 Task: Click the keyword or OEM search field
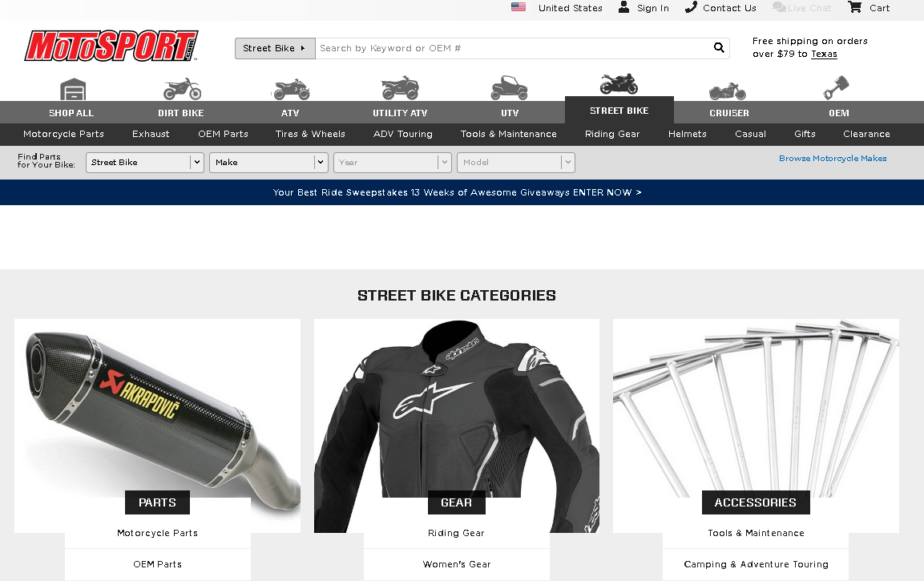[x=513, y=48]
